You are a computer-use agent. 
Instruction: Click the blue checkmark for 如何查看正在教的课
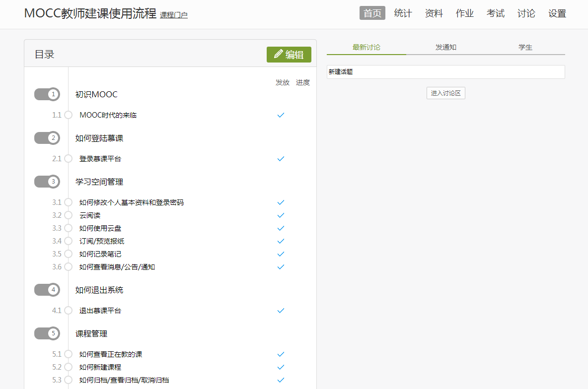[281, 354]
